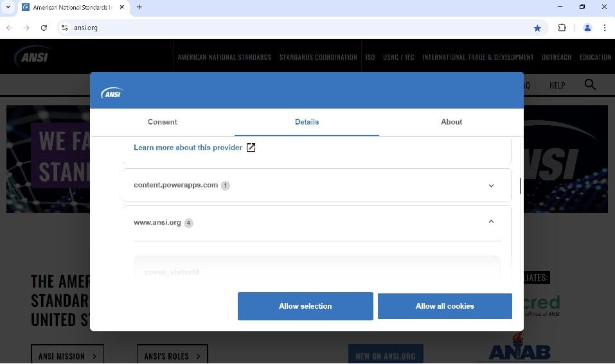Click the New on ANSI.org button

(386, 355)
